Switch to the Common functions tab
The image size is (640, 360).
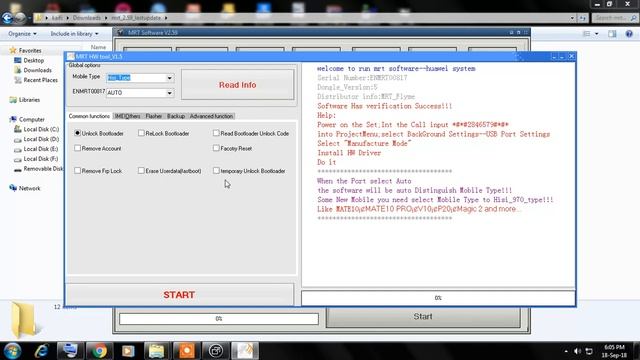(x=89, y=116)
